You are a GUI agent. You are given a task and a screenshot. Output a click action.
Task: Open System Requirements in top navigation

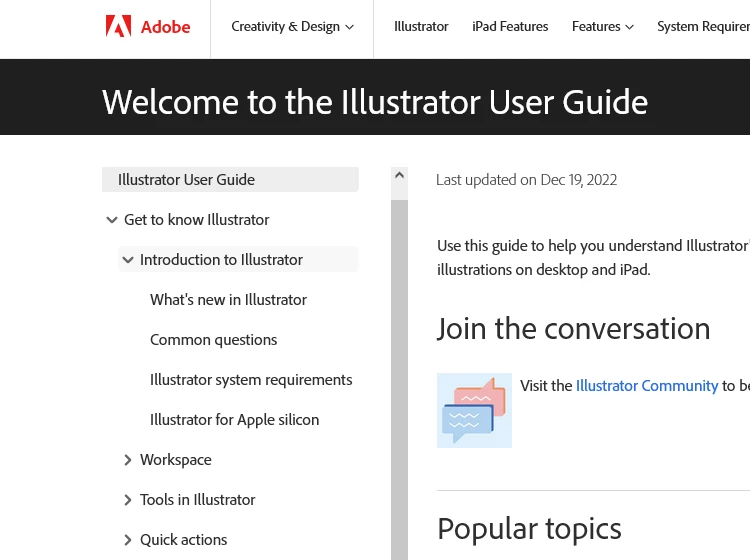point(703,27)
